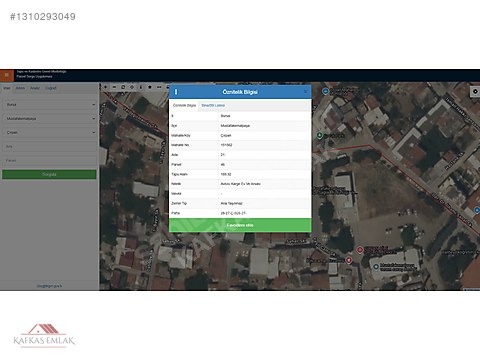Click the Nitelik row label
480x360 pixels.
coord(176,184)
